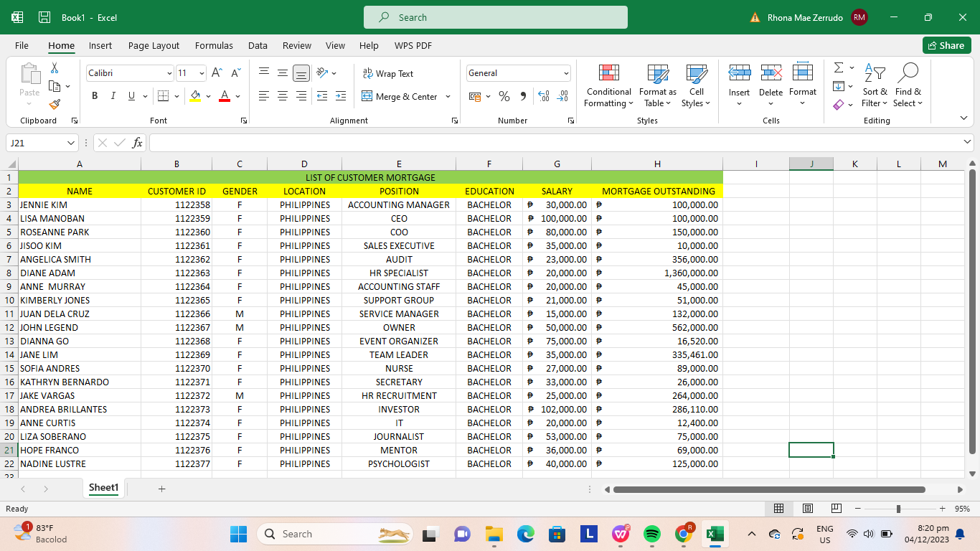The height and width of the screenshot is (551, 980).
Task: Switch to the Data tab
Action: coord(258,45)
